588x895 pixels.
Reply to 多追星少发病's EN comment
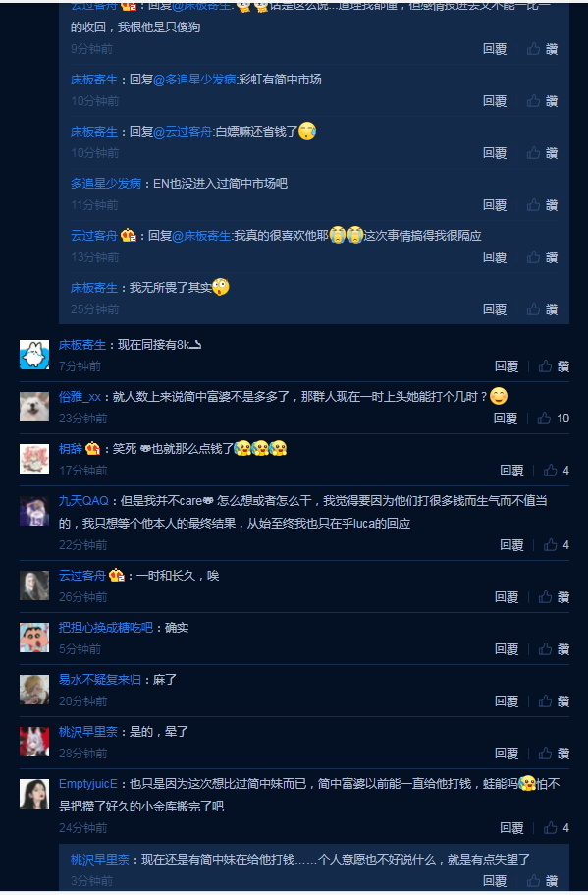click(x=495, y=205)
